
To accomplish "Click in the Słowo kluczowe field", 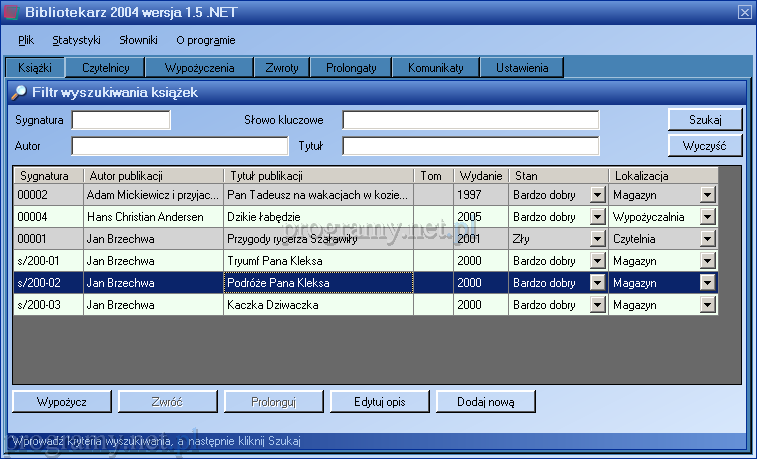I will pos(470,120).
